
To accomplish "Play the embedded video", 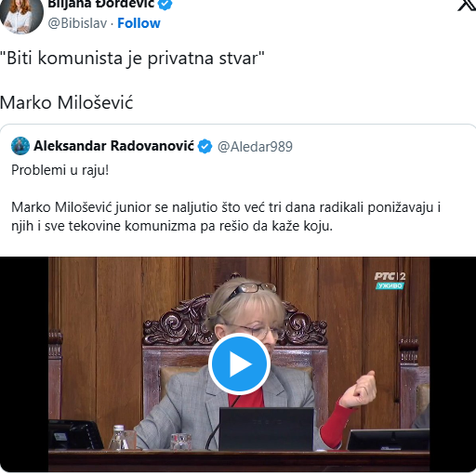I will pyautogui.click(x=239, y=364).
